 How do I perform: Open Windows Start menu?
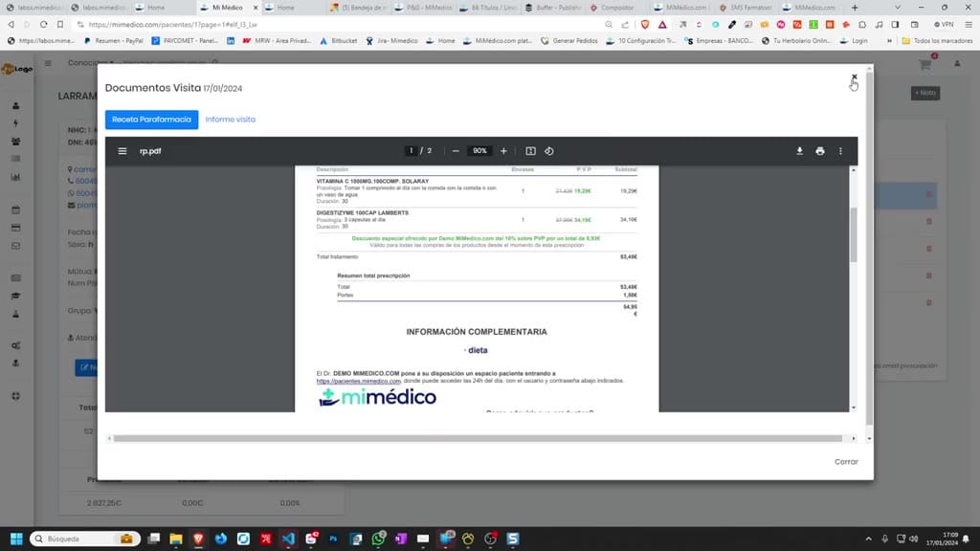(x=17, y=539)
